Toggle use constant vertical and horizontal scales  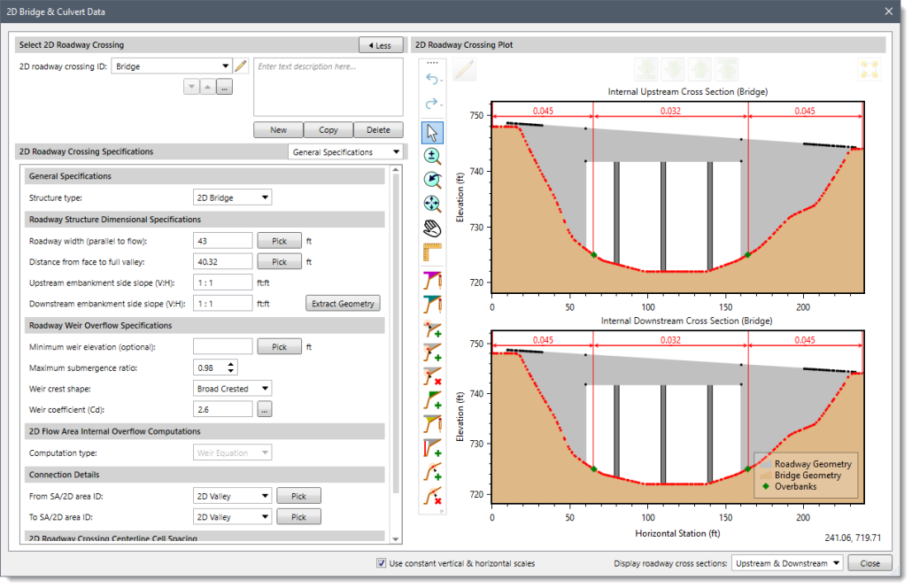pos(380,563)
